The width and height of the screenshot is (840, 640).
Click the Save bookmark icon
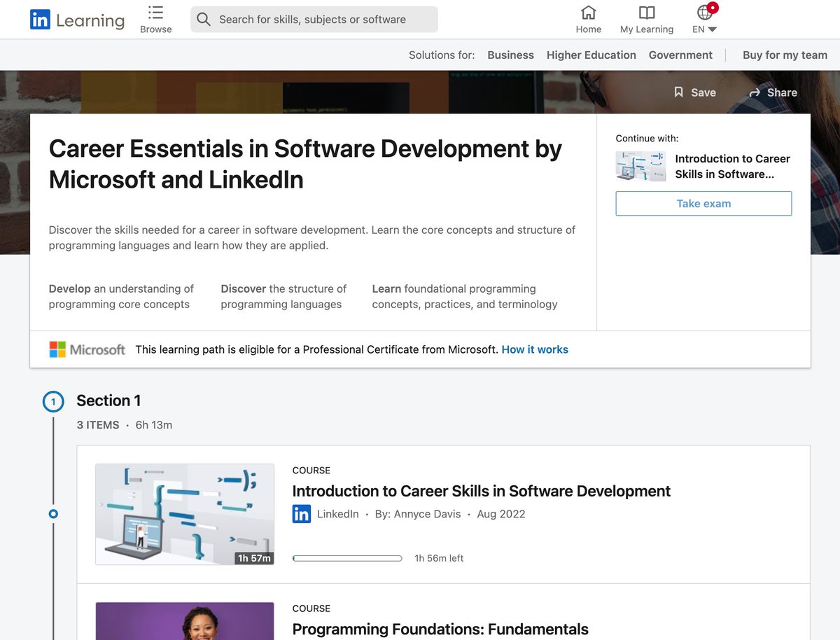(678, 92)
